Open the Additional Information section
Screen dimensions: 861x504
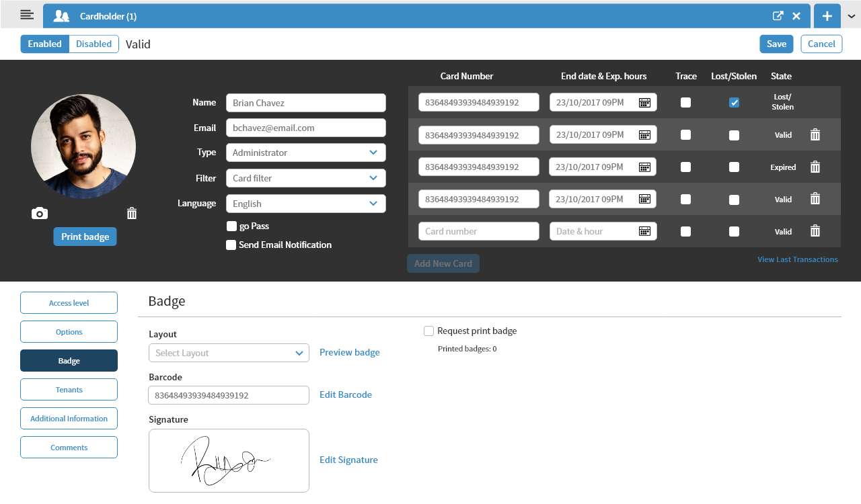coord(69,418)
